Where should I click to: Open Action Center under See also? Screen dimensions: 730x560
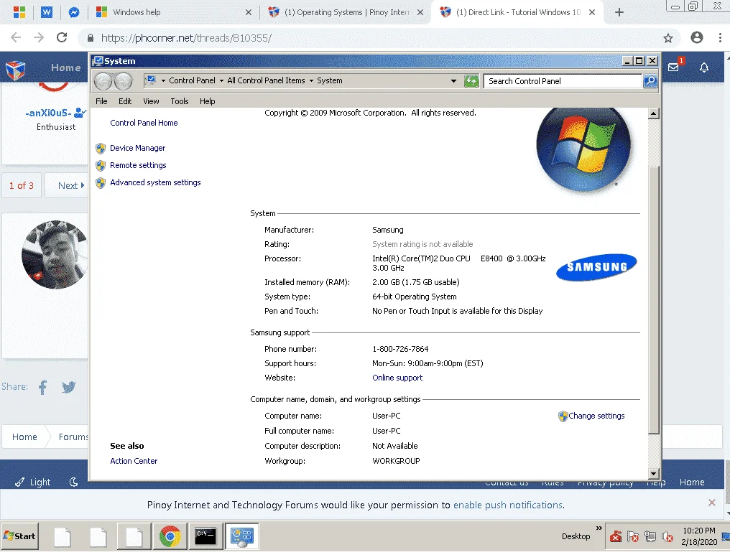click(x=134, y=461)
